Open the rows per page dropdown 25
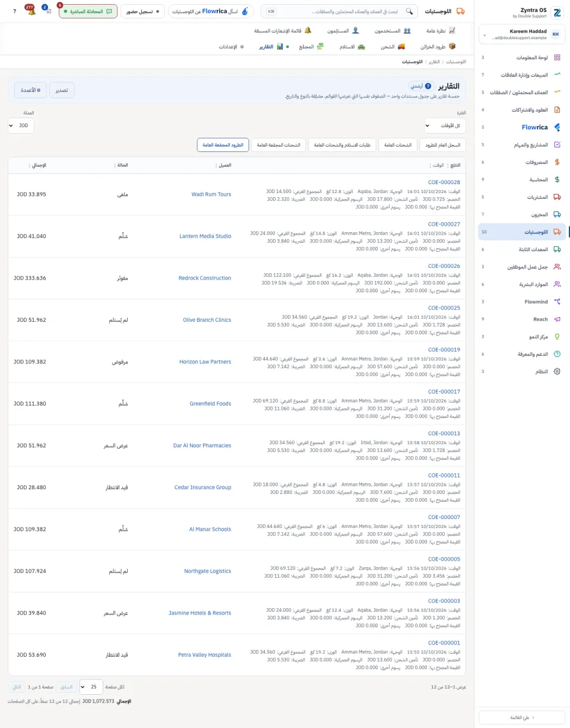570x728 pixels. tap(91, 687)
